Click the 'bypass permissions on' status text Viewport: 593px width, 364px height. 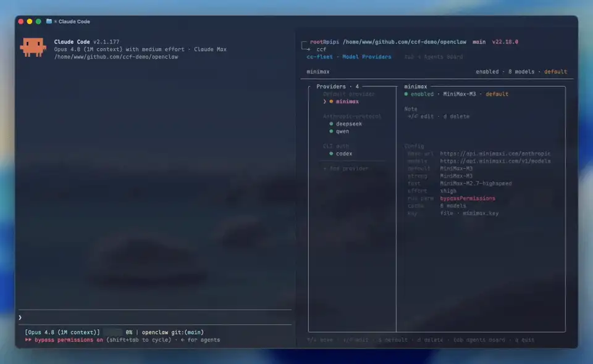(69, 340)
